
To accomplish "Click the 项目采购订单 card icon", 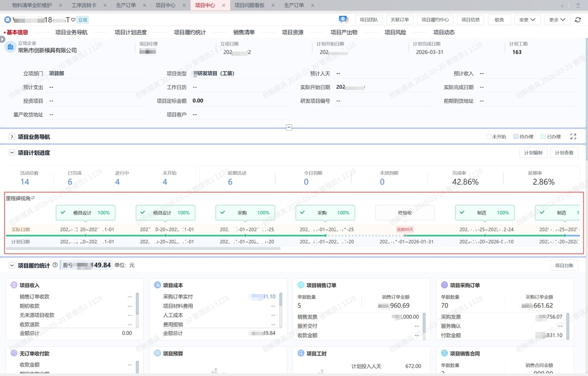I will [x=444, y=285].
